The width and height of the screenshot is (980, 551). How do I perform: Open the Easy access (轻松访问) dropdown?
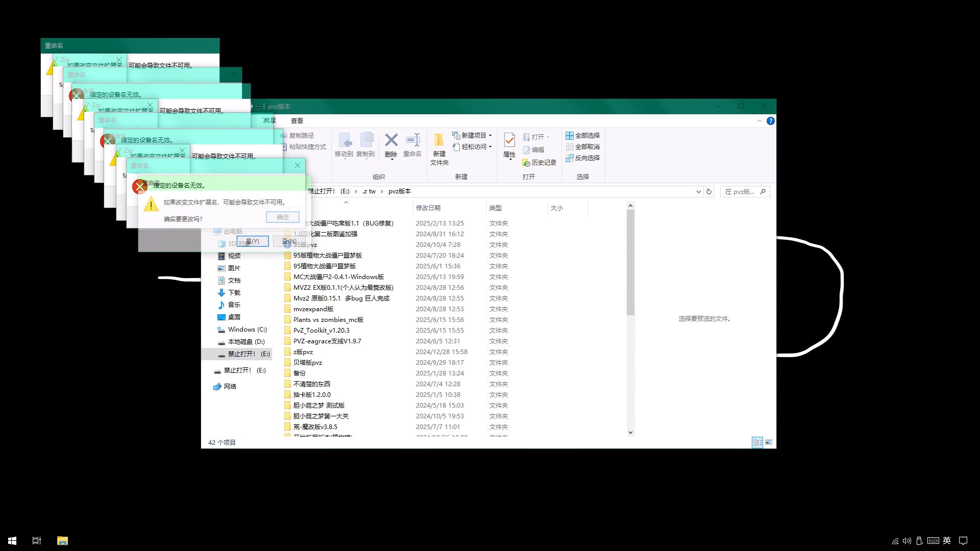[x=472, y=147]
